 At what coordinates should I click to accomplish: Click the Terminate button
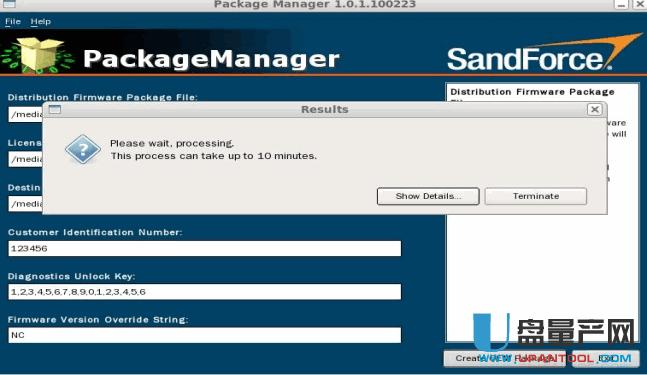click(x=536, y=196)
